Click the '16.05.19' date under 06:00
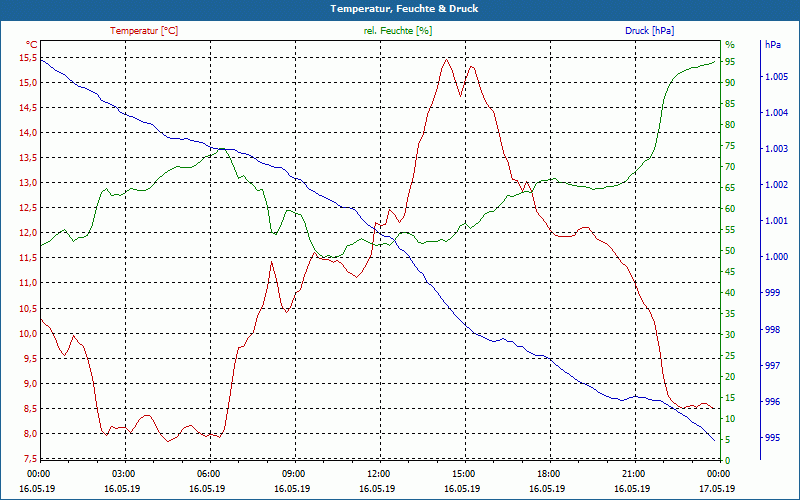The height and width of the screenshot is (500, 800). pos(208,488)
